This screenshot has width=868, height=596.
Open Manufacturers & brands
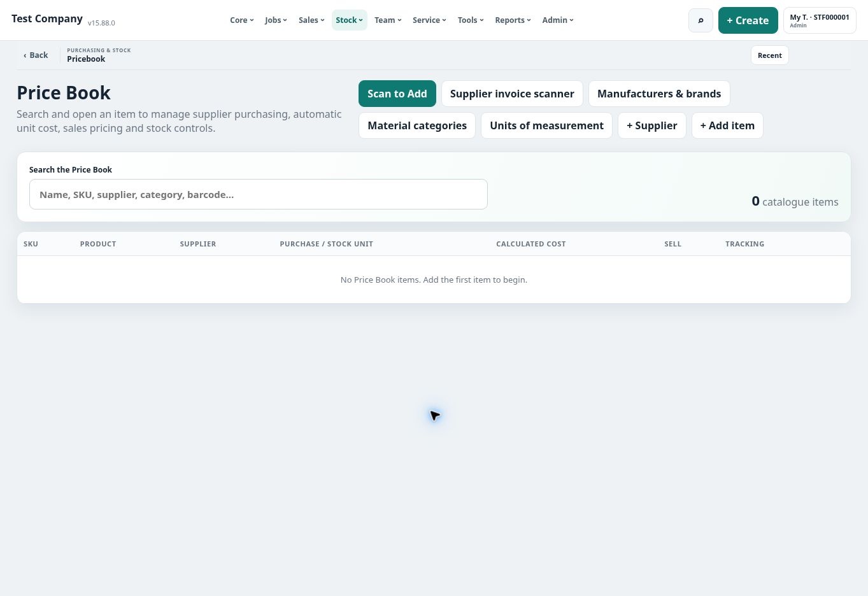[x=659, y=94]
